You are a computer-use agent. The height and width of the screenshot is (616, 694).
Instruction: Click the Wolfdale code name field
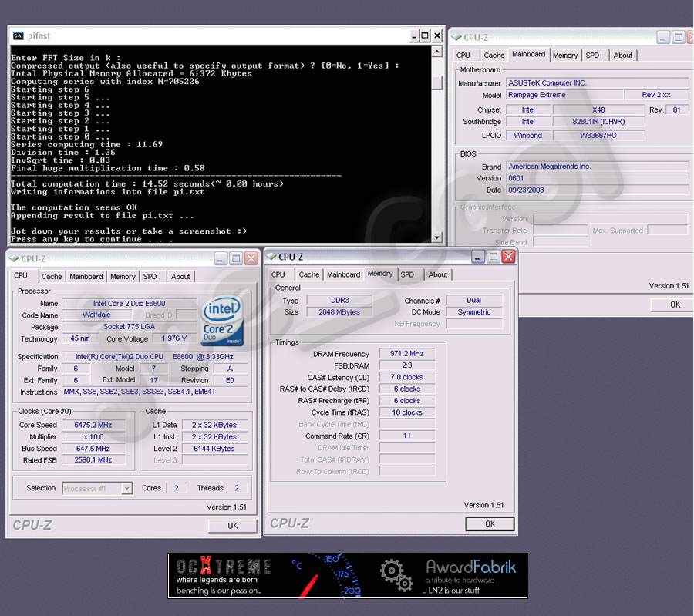[96, 315]
